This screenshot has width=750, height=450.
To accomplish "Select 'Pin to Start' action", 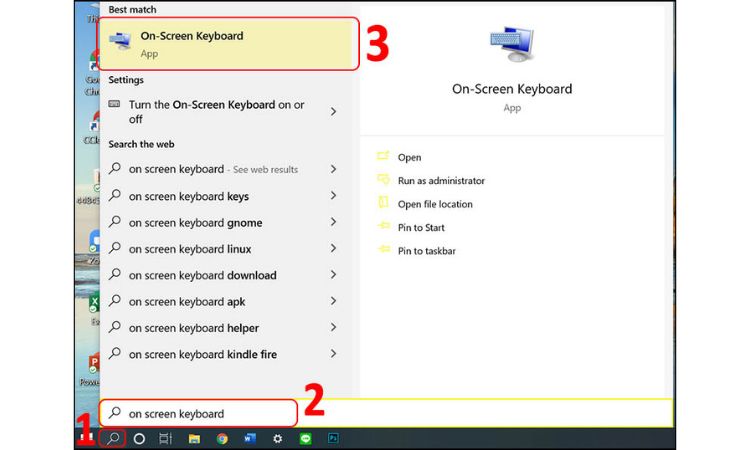I will (421, 228).
